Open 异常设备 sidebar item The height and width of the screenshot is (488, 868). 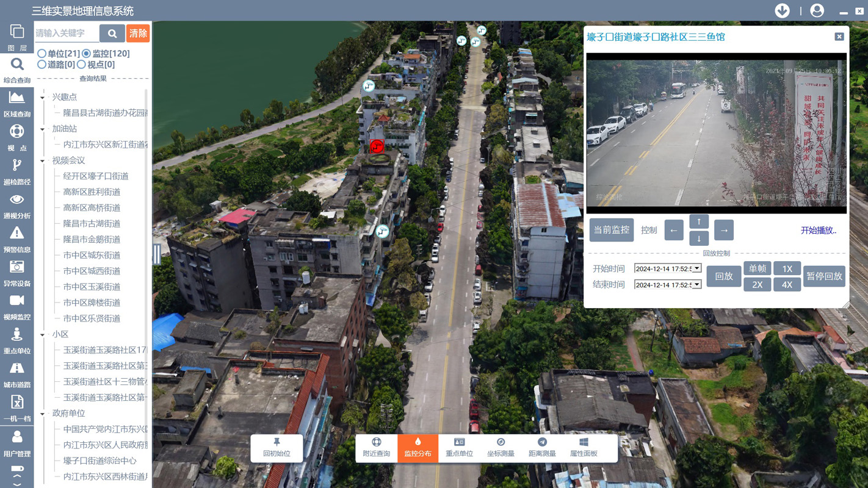click(x=16, y=274)
